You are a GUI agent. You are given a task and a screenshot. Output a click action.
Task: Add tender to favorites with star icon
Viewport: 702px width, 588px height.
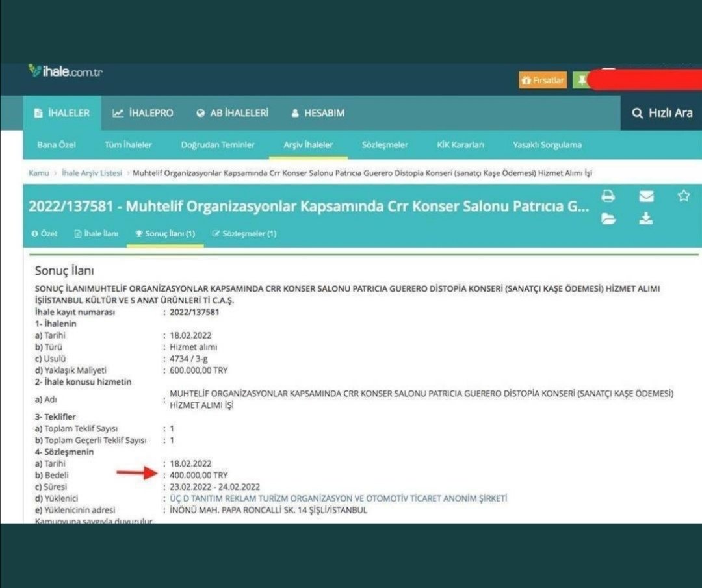click(x=684, y=196)
